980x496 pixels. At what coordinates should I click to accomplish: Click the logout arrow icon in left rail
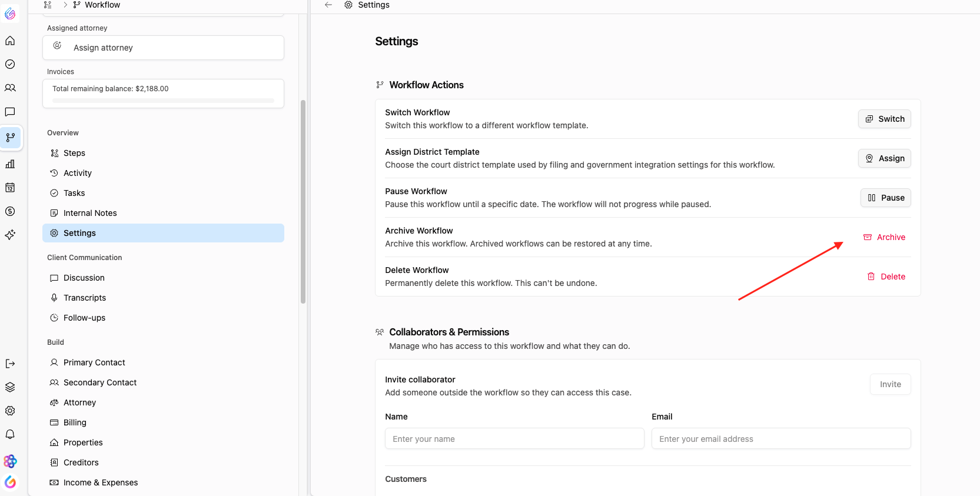10,364
